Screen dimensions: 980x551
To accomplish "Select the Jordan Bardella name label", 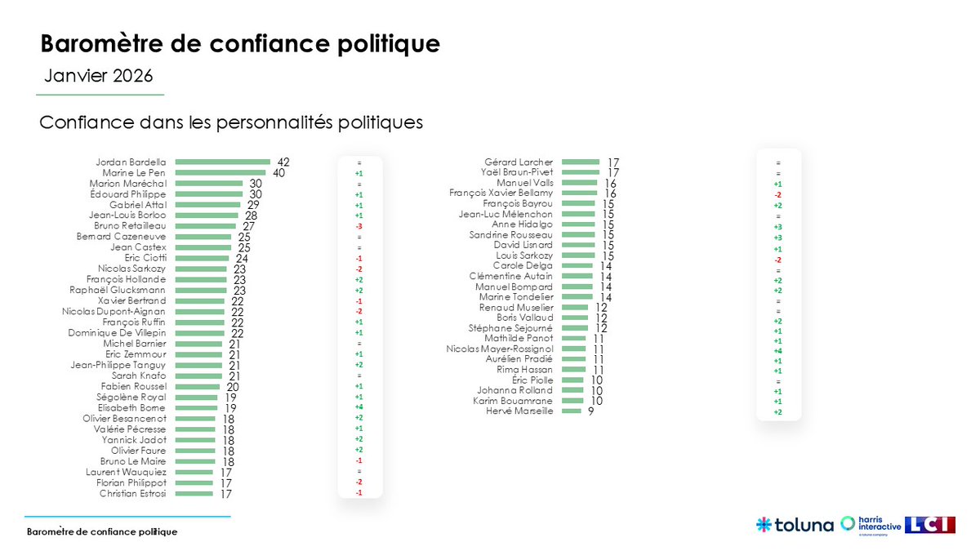I will [130, 162].
